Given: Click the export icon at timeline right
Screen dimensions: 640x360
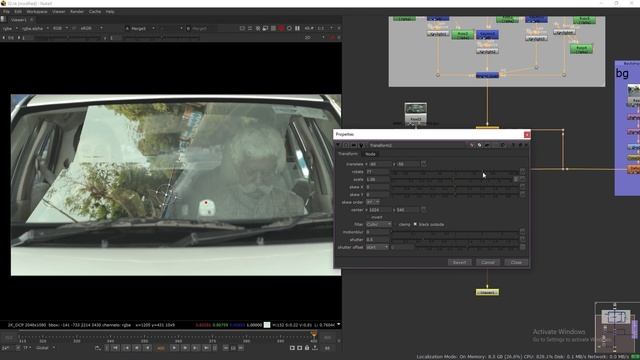Looking at the screenshot, I should [x=315, y=348].
